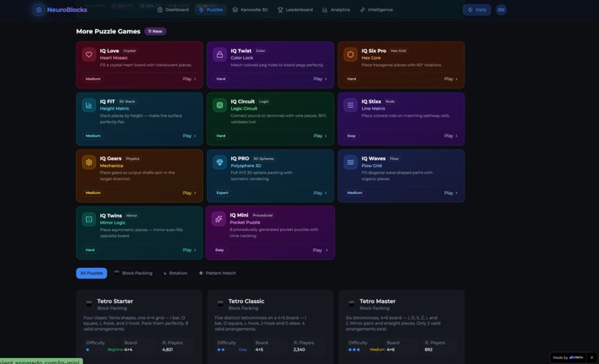Dismiss the Made by MeDo banner
The height and width of the screenshot is (364, 599).
tap(592, 357)
